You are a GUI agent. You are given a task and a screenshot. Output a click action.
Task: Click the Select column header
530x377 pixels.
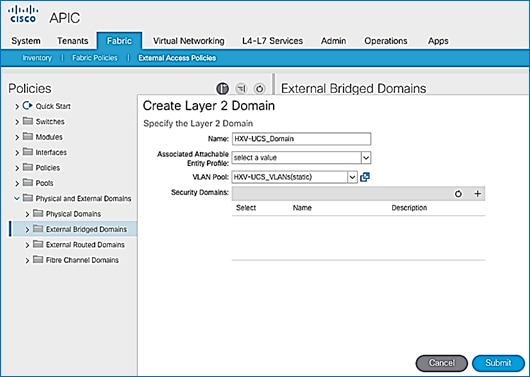point(246,208)
